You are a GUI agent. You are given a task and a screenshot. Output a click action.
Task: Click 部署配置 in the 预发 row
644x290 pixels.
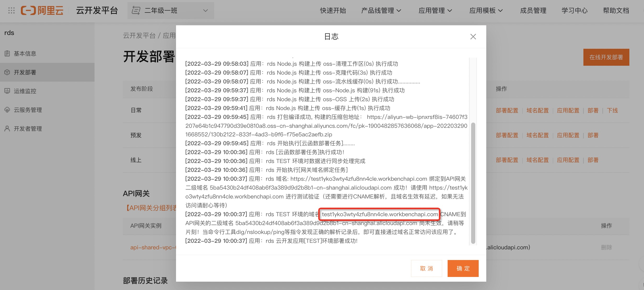pos(507,135)
